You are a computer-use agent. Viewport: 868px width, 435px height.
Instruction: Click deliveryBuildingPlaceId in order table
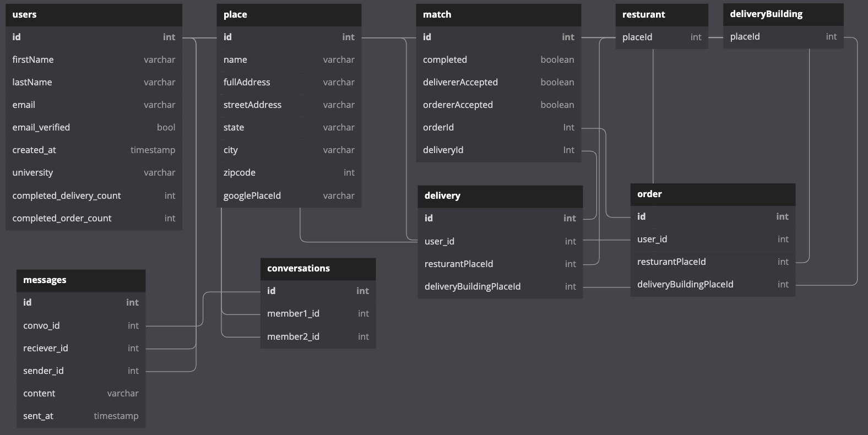[713, 284]
